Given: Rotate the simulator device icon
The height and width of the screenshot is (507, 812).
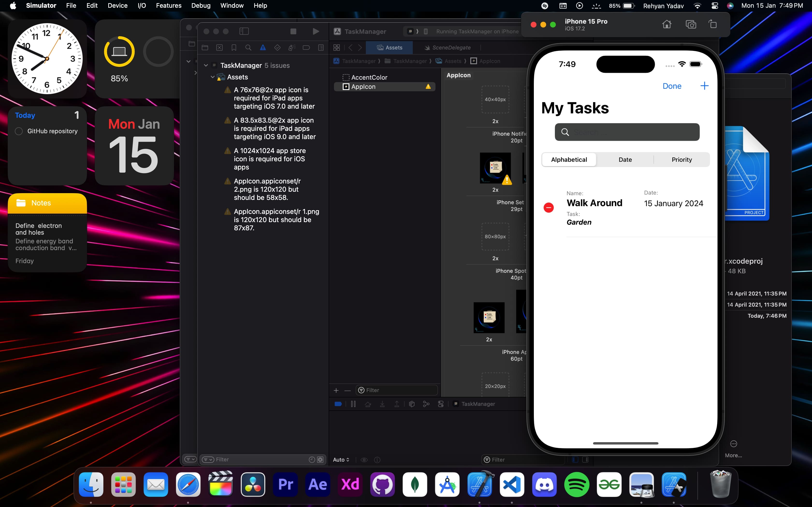Looking at the screenshot, I should coord(713,24).
